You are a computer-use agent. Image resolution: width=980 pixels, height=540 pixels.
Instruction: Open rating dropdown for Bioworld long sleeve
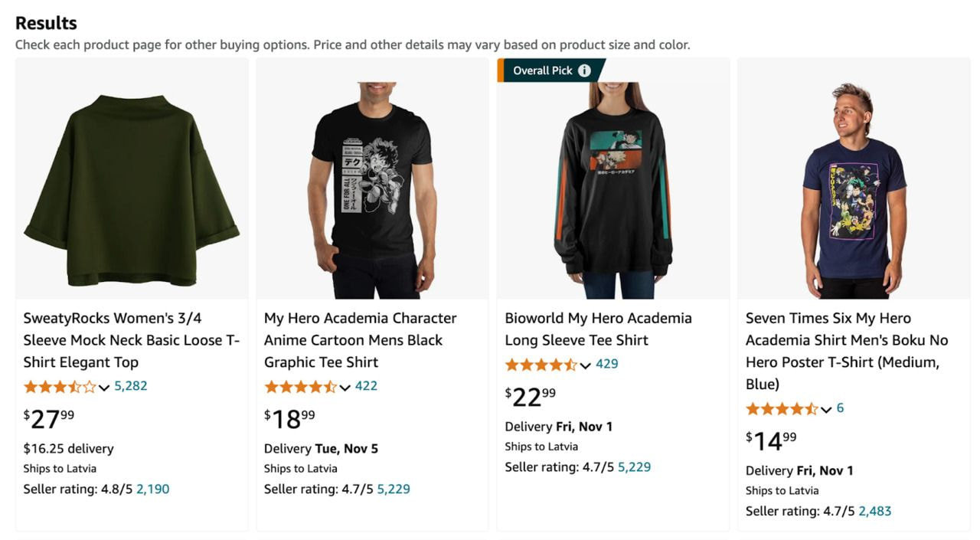tap(586, 365)
